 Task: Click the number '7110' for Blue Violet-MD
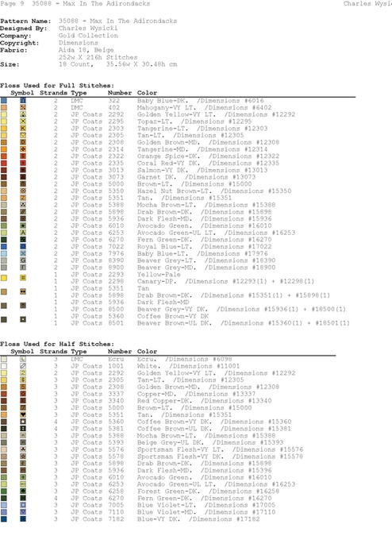(116, 512)
